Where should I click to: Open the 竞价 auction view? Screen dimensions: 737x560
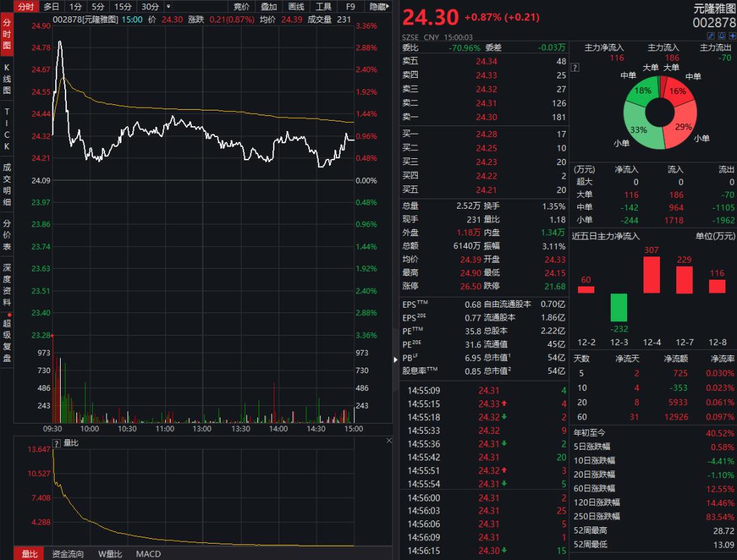pyautogui.click(x=242, y=7)
